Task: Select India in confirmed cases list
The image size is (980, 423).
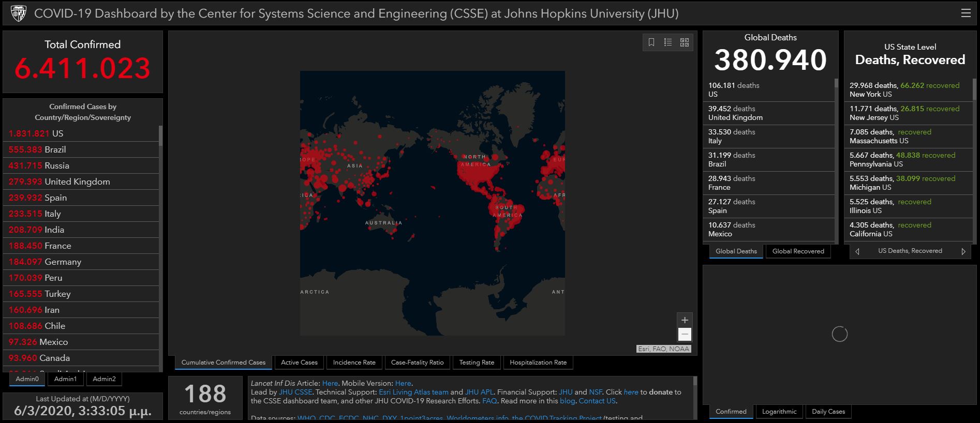Action: (81, 230)
